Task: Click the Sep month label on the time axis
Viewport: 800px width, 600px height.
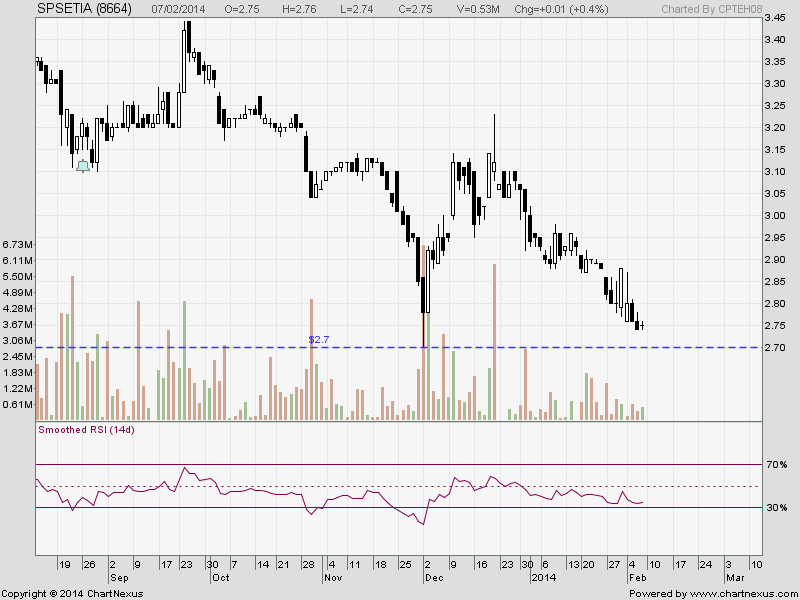Action: pyautogui.click(x=118, y=578)
